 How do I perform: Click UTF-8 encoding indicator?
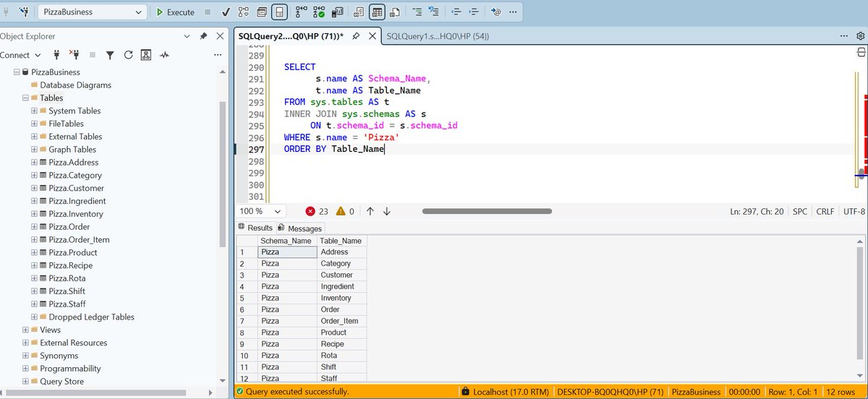click(x=854, y=211)
